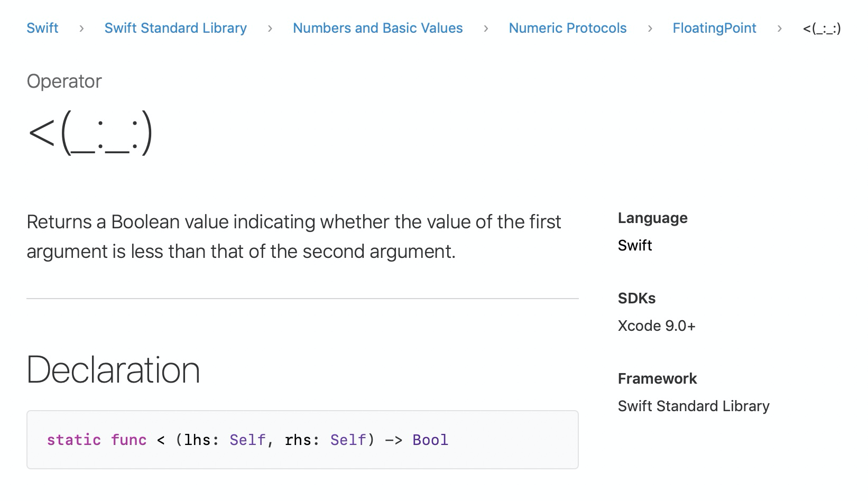Click the current <(_:_:) breadcrumb item
Viewport: 868px width, 501px height.
(821, 29)
